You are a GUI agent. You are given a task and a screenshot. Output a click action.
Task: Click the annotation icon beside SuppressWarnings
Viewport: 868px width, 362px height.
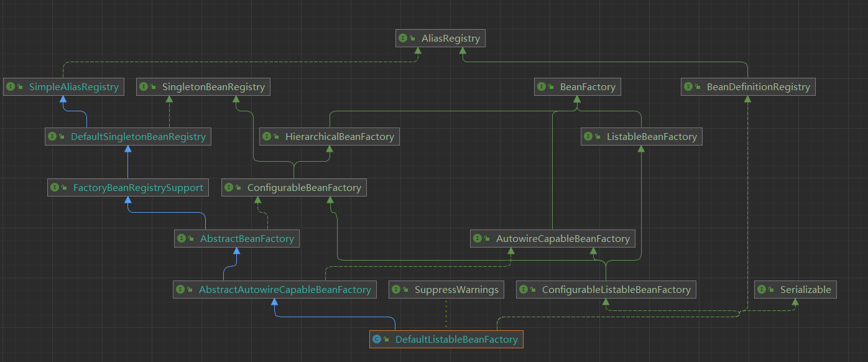pyautogui.click(x=396, y=289)
